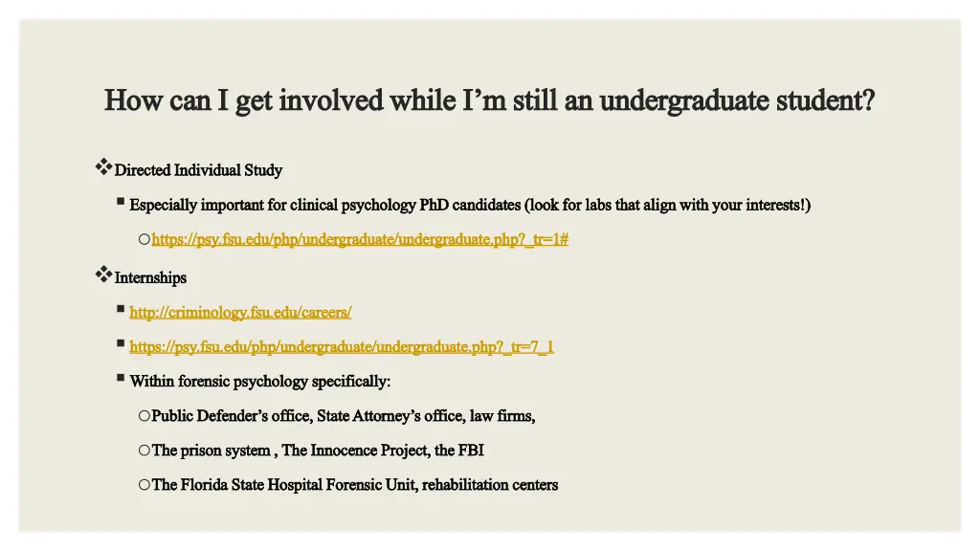Open the criminology.fsu.edu/careers link

[x=240, y=312]
